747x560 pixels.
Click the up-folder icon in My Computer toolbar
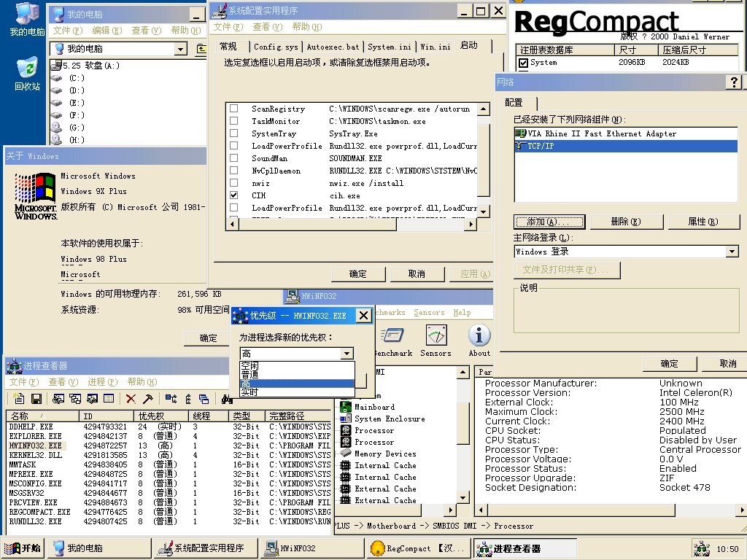pos(201,49)
